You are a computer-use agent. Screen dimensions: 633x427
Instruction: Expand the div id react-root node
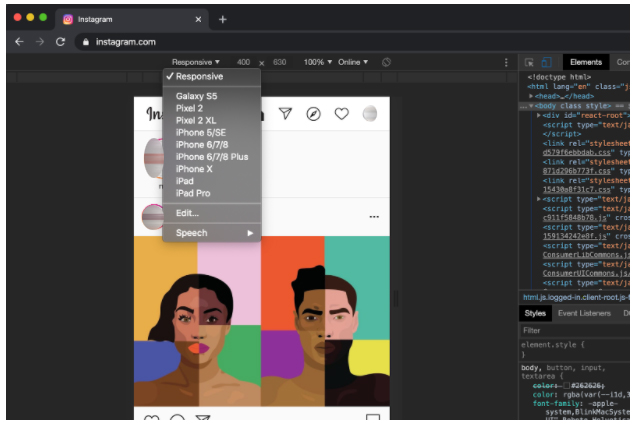[x=539, y=115]
